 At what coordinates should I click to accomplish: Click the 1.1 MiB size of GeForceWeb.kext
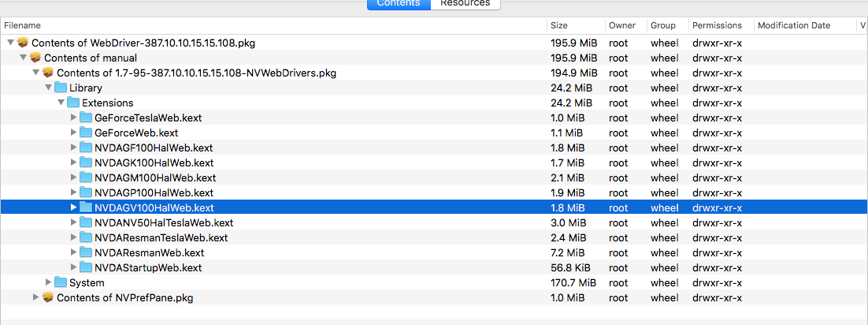point(566,133)
